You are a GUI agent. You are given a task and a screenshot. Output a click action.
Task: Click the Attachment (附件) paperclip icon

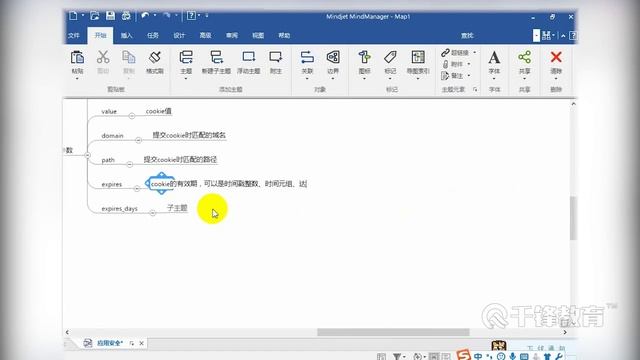click(445, 64)
